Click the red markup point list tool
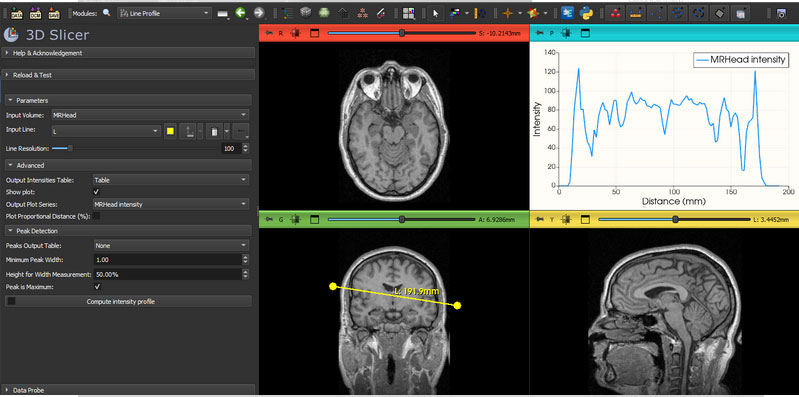Screen dimensions: 799x397 [615, 13]
